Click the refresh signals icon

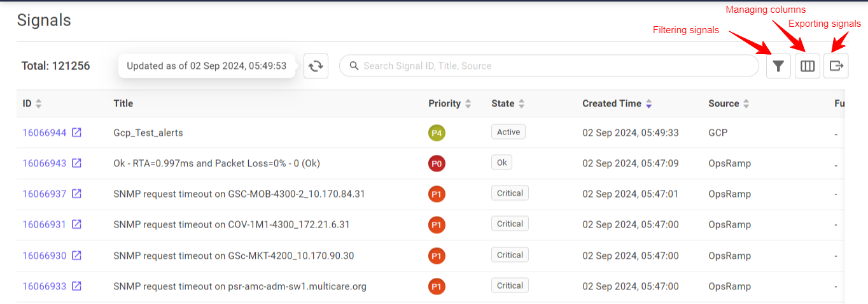(x=316, y=66)
